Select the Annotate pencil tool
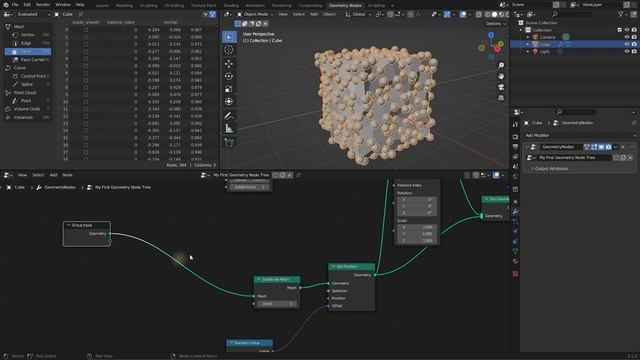Image resolution: width=640 pixels, height=360 pixels. coord(229,116)
